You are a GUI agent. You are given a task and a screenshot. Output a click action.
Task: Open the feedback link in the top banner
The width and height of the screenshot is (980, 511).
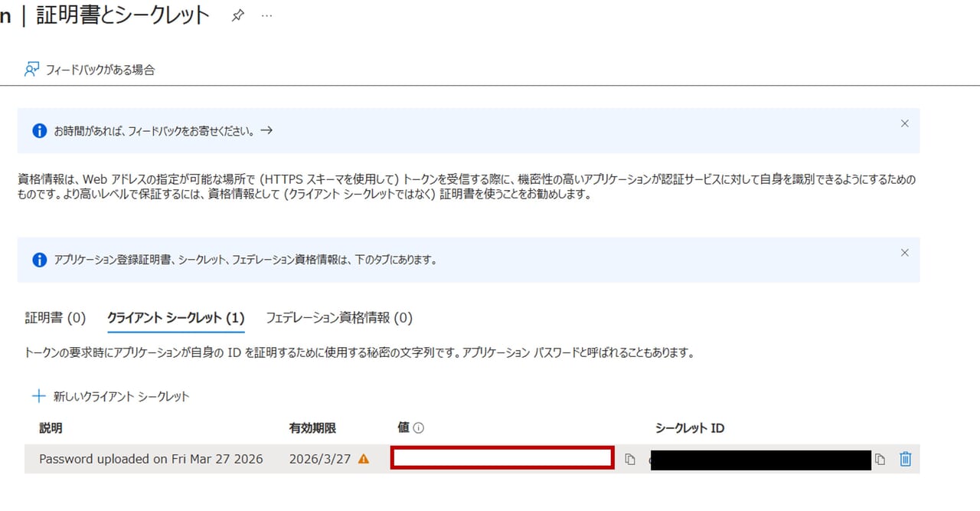[x=266, y=130]
